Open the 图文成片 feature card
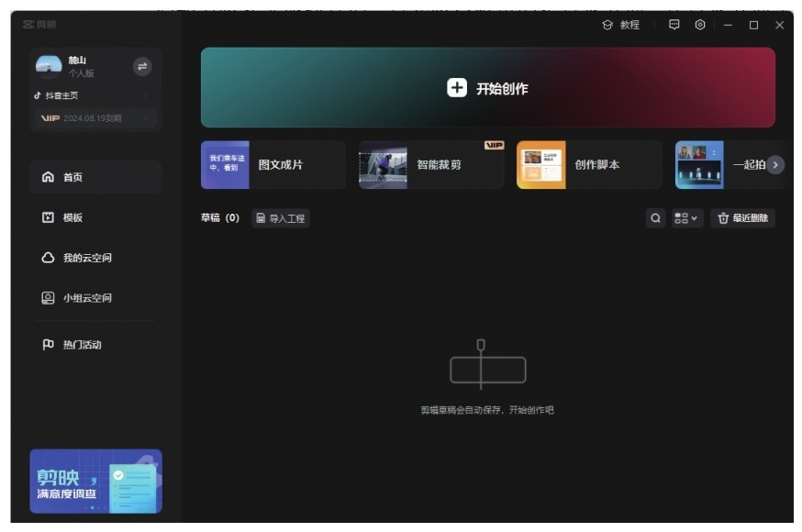Image resolution: width=802 pixels, height=532 pixels. (273, 165)
